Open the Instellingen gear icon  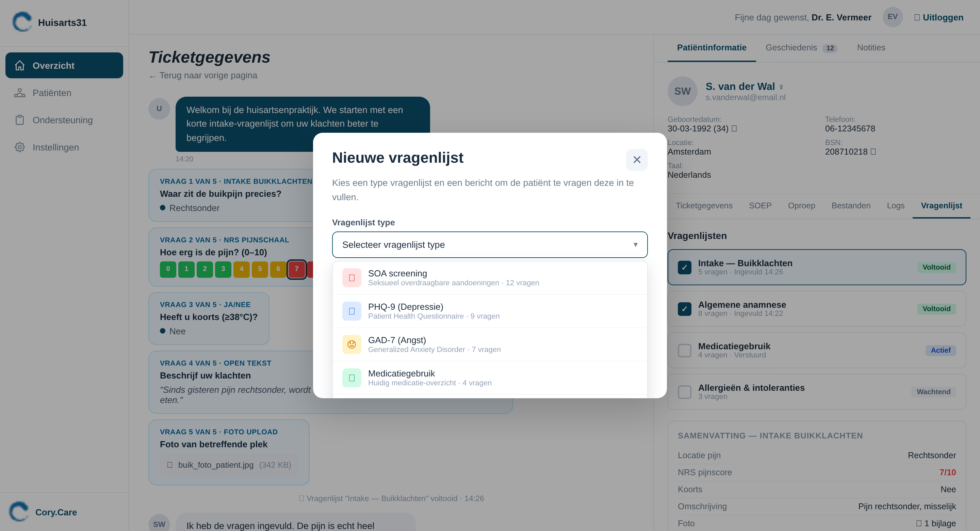[x=20, y=147]
